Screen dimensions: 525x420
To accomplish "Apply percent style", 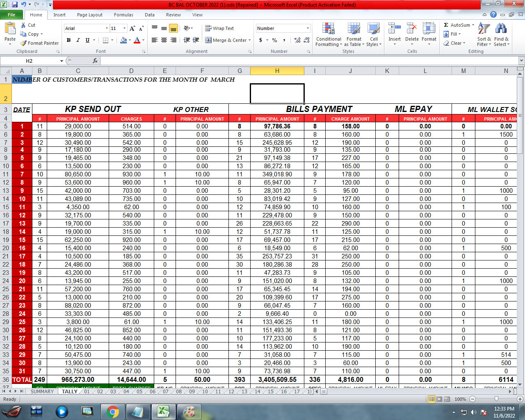I will click(274, 40).
